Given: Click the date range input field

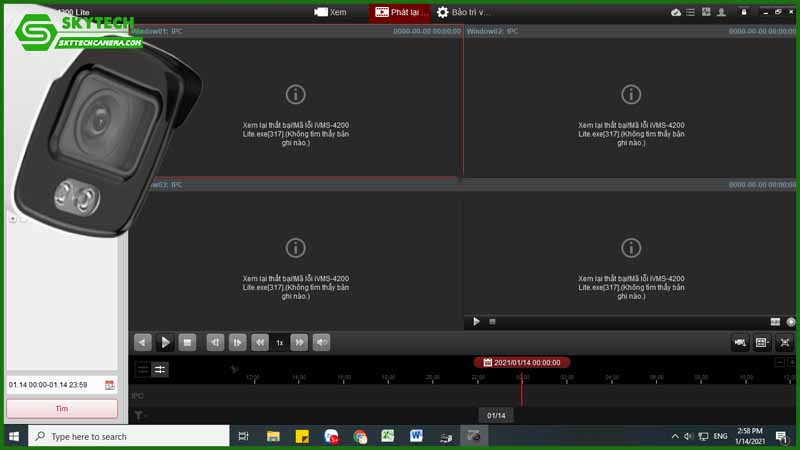Looking at the screenshot, I should pos(52,384).
